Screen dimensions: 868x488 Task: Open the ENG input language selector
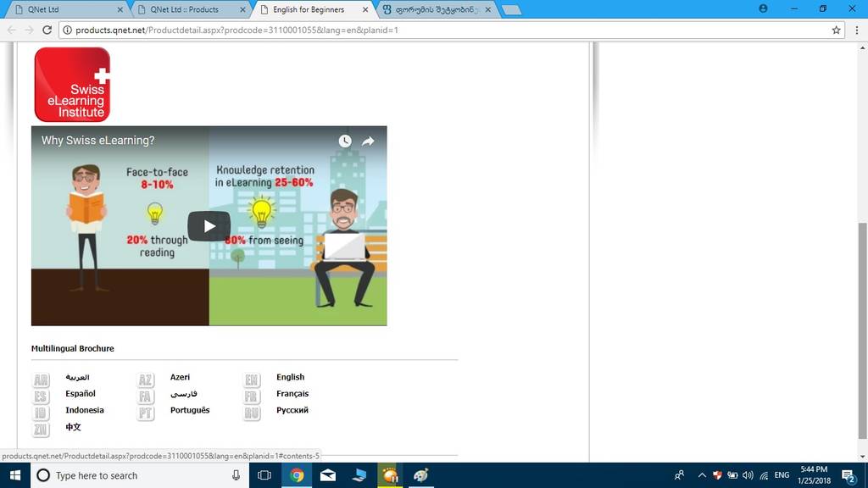coord(782,475)
